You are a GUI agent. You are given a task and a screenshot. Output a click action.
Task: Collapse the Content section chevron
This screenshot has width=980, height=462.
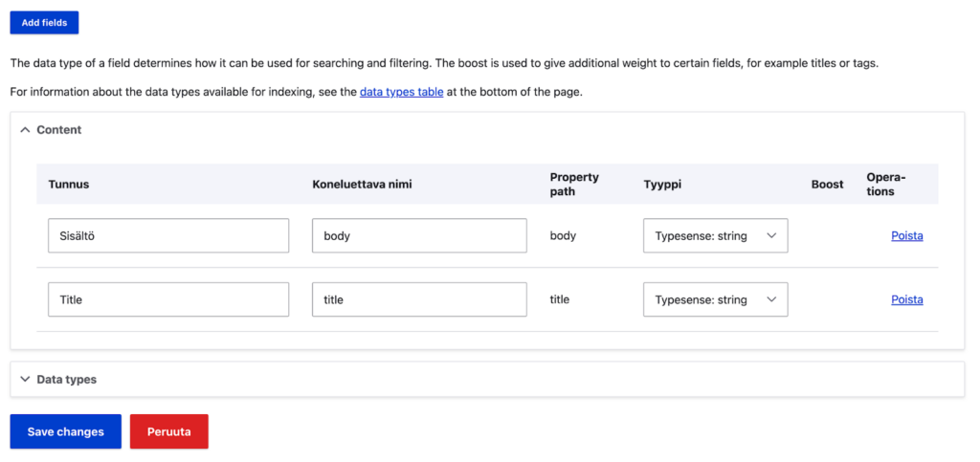(26, 130)
